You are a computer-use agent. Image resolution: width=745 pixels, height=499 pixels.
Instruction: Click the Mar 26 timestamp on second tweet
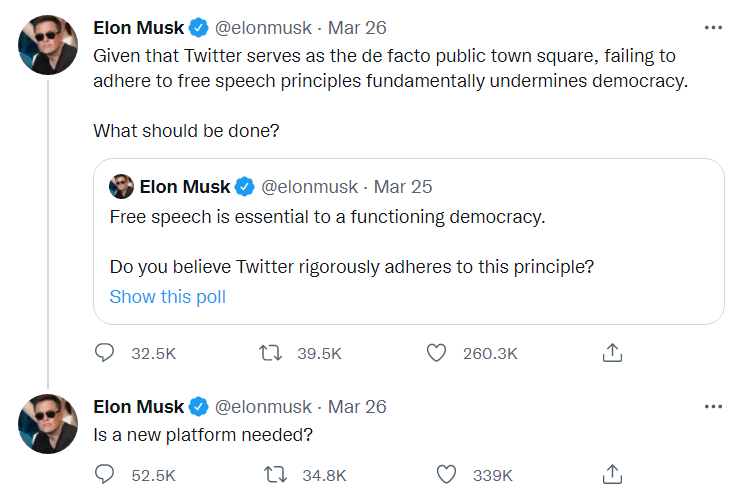click(358, 406)
